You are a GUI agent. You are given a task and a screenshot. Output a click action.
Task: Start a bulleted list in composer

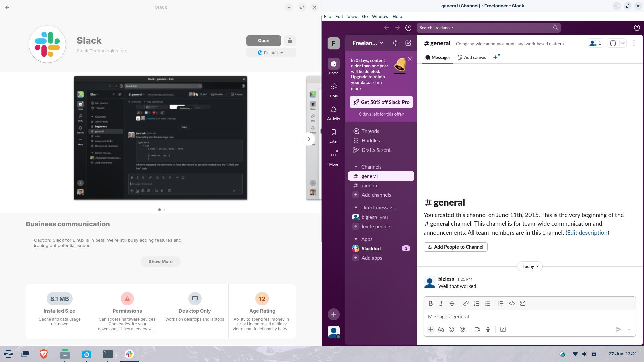coord(487,303)
